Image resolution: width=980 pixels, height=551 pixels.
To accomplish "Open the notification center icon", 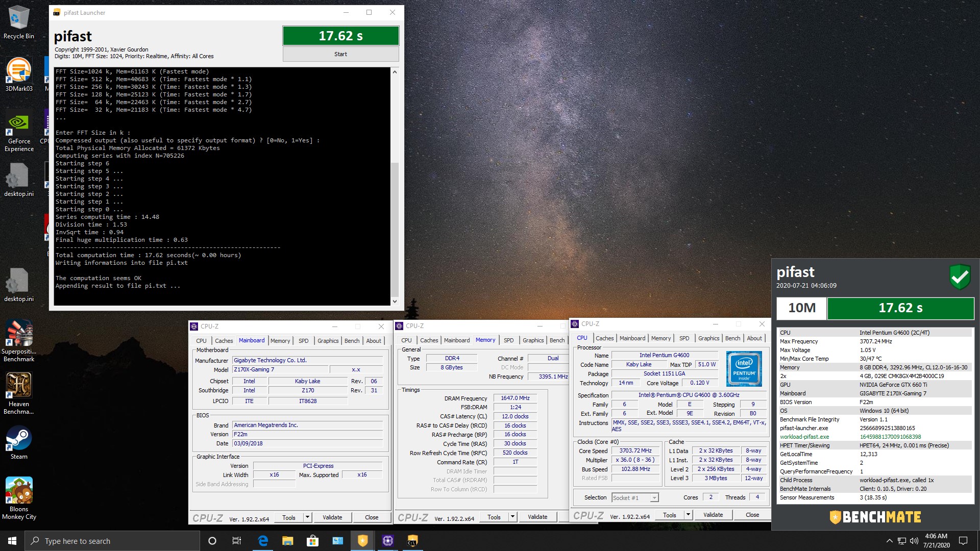I will click(x=963, y=541).
